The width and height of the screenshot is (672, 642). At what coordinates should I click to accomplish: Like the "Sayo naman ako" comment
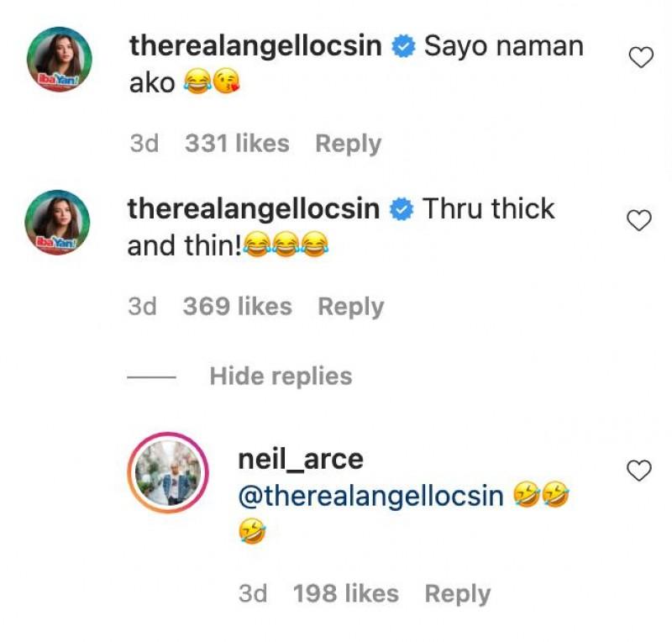pos(641,58)
